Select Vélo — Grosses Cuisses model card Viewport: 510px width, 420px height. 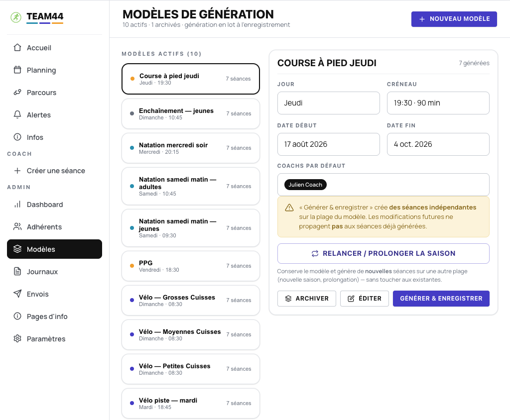[191, 301]
